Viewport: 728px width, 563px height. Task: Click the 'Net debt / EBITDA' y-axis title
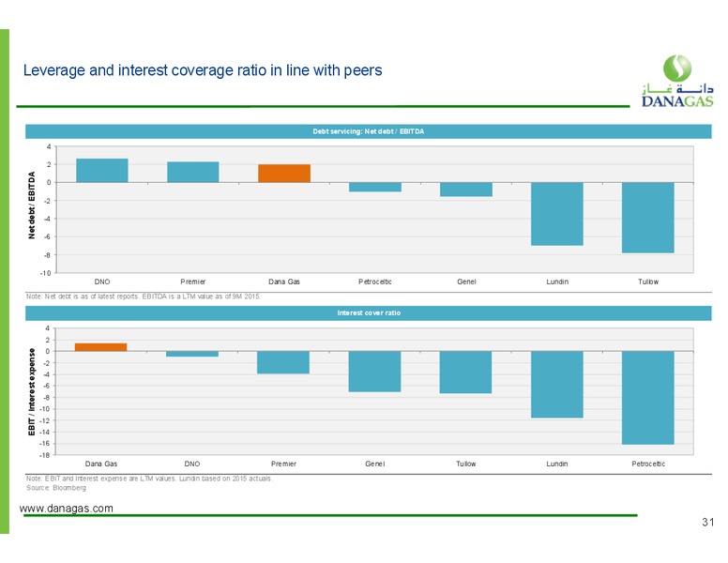(x=32, y=205)
